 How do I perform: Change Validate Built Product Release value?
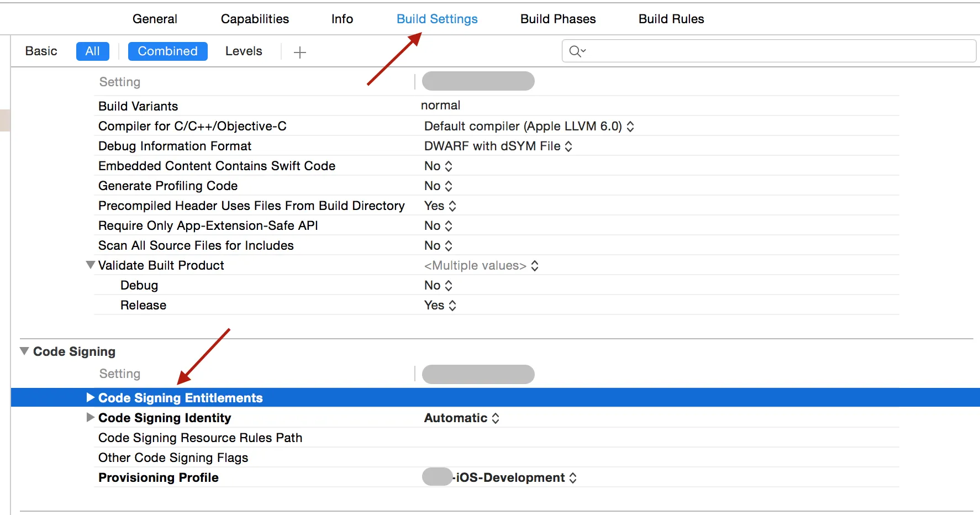tap(440, 305)
